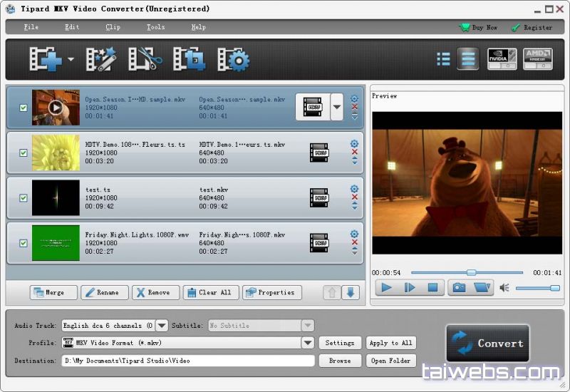570x392 pixels.
Task: Take a snapshot with camera icon
Action: 459,287
